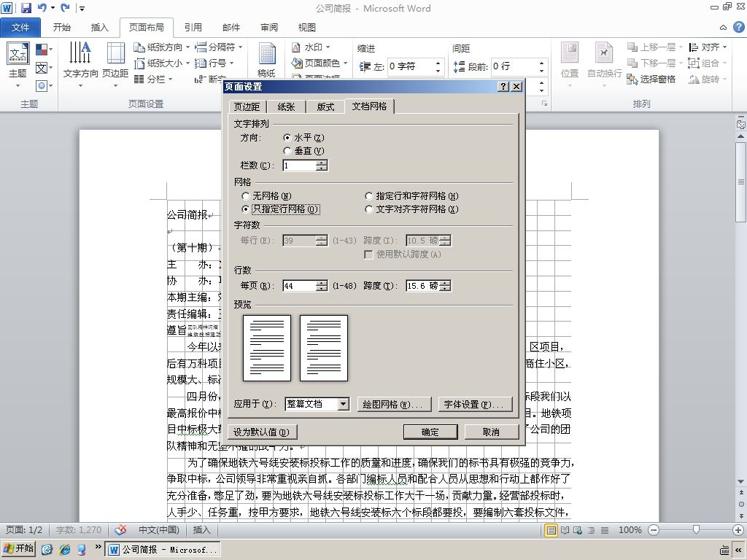Click the zoom out minus button

654,530
